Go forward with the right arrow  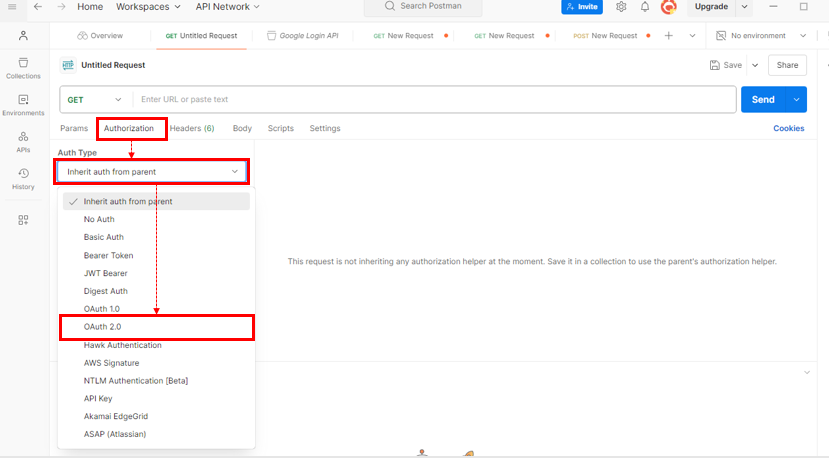click(x=61, y=7)
